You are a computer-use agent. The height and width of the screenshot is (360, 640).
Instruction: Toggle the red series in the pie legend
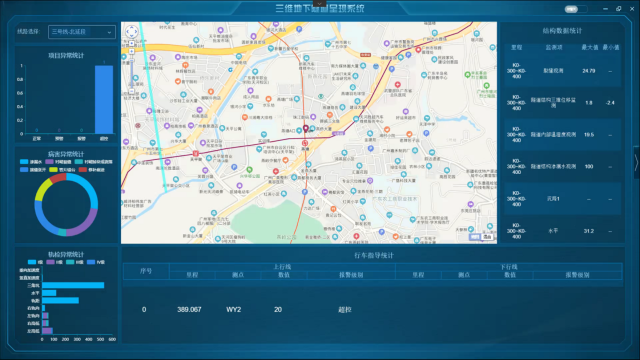point(92,170)
